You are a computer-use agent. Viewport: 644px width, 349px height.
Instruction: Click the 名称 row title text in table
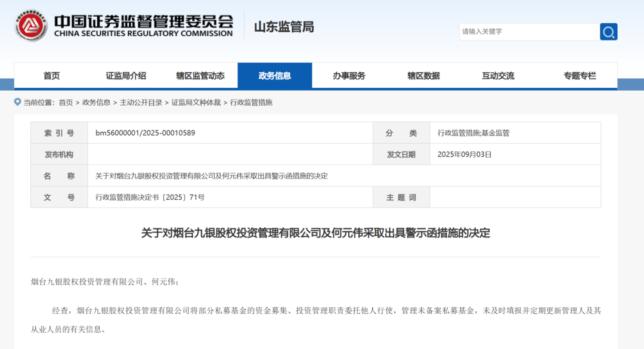point(212,176)
